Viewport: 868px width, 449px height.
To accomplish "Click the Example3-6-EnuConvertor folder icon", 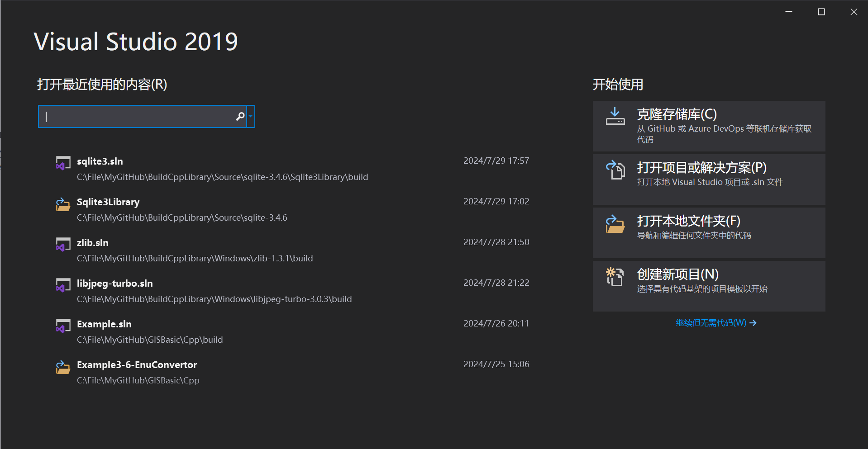I will pos(63,366).
